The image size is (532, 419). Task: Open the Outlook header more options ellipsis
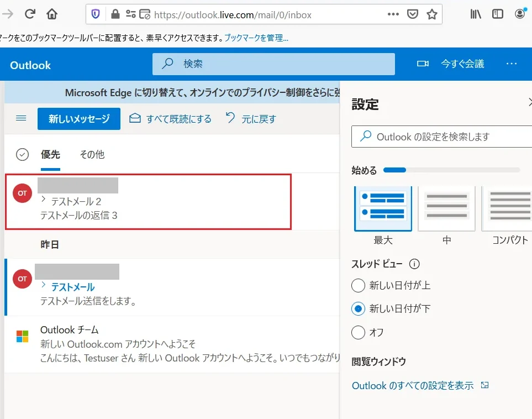[512, 64]
